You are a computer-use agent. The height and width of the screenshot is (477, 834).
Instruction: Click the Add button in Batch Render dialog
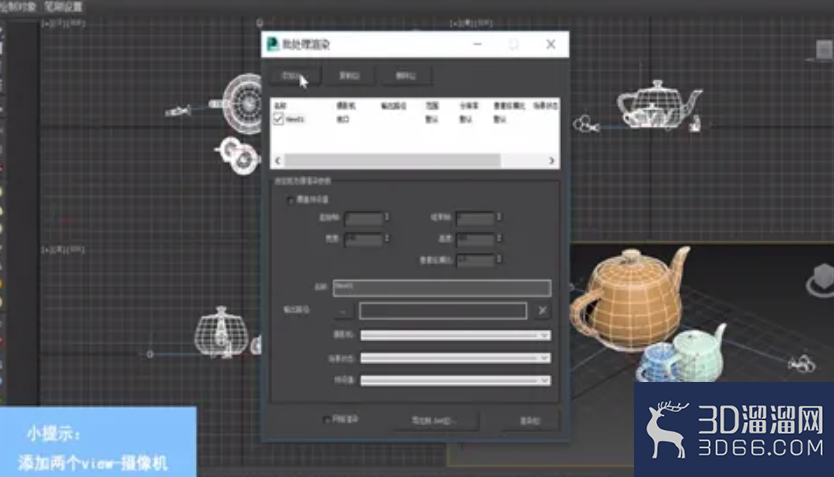pyautogui.click(x=294, y=76)
